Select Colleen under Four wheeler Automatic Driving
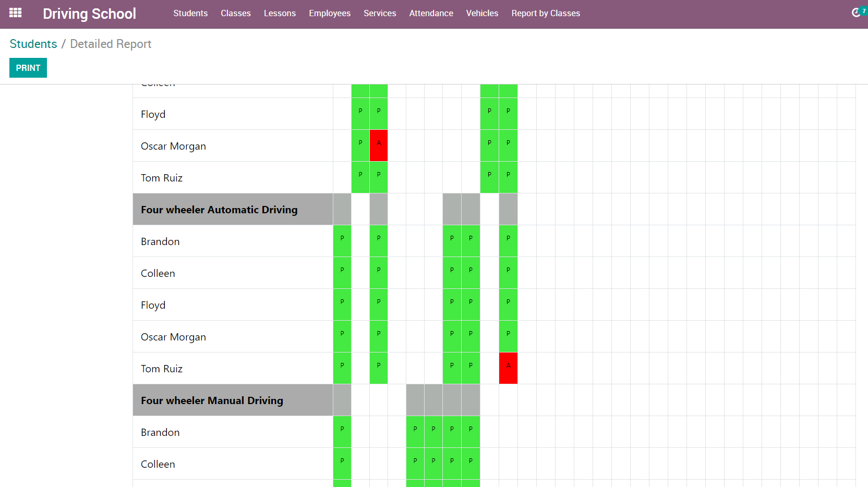Image resolution: width=868 pixels, height=487 pixels. coord(158,273)
